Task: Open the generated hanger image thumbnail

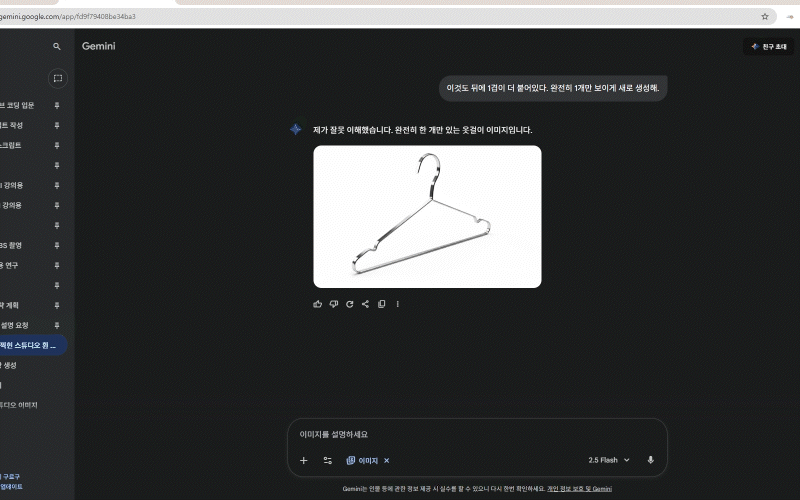Action: 427,216
